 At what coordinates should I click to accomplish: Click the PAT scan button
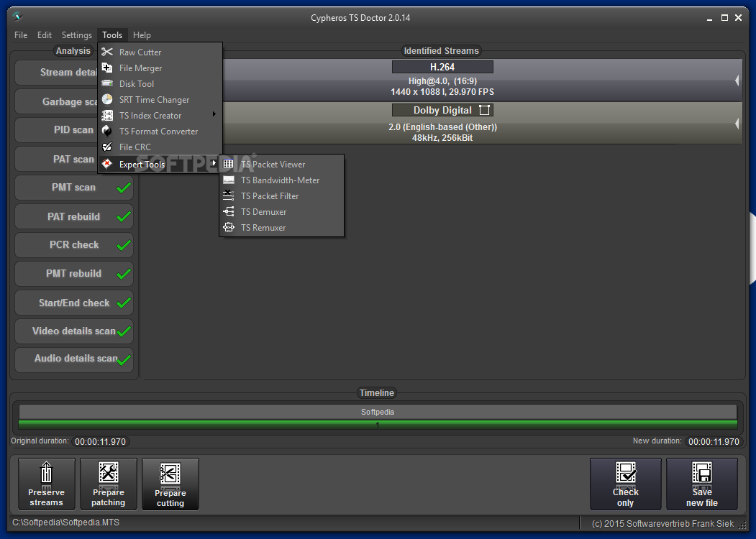click(56, 159)
